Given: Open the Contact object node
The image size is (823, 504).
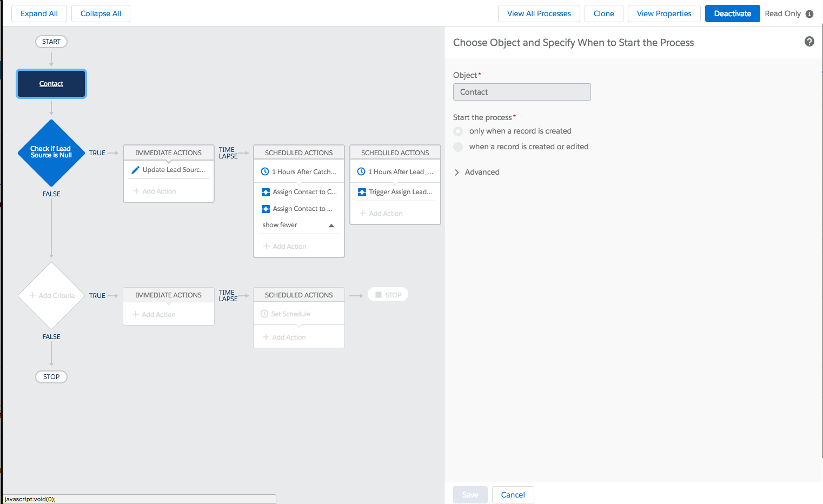Looking at the screenshot, I should coord(51,84).
